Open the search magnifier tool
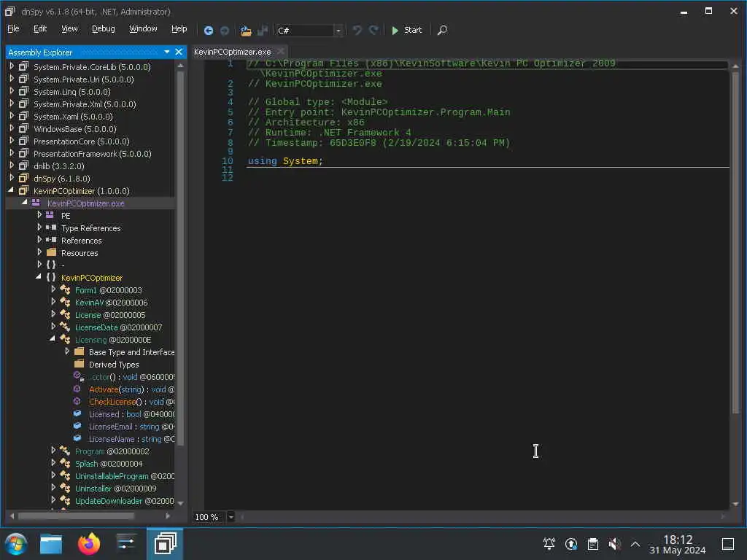This screenshot has height=560, width=747. coord(442,30)
